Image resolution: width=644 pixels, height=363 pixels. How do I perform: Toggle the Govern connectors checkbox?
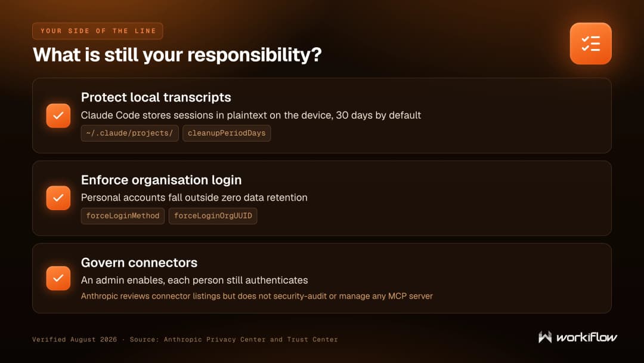(58, 278)
